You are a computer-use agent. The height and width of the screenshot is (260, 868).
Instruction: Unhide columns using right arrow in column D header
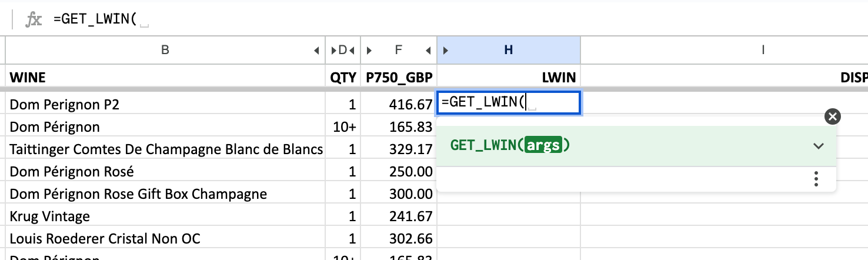334,51
